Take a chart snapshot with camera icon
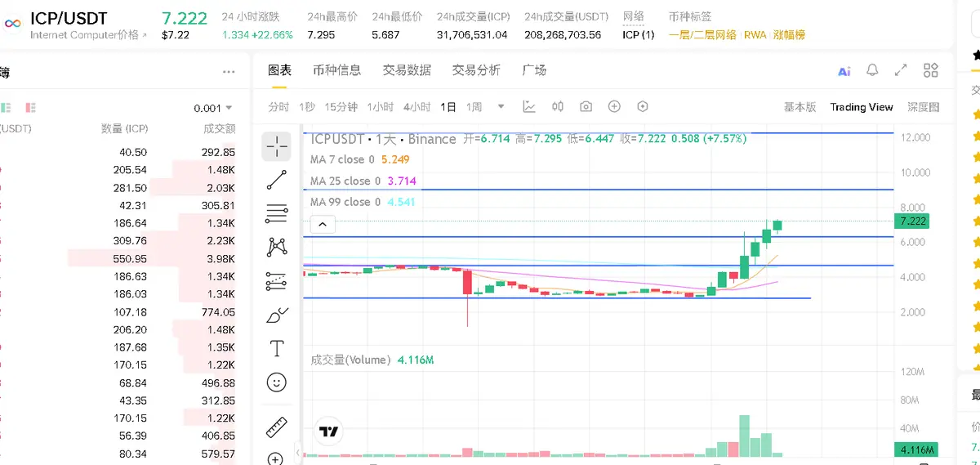The height and width of the screenshot is (465, 980). (586, 106)
